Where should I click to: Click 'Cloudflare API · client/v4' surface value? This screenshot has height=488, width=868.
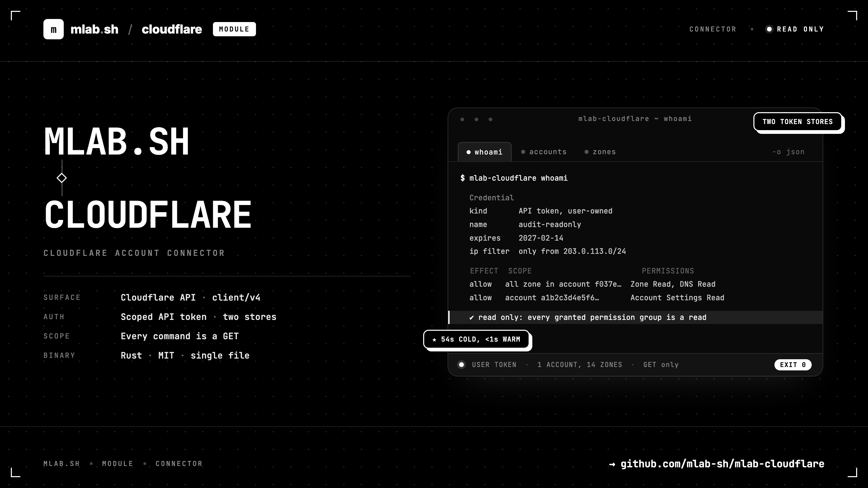(x=191, y=298)
